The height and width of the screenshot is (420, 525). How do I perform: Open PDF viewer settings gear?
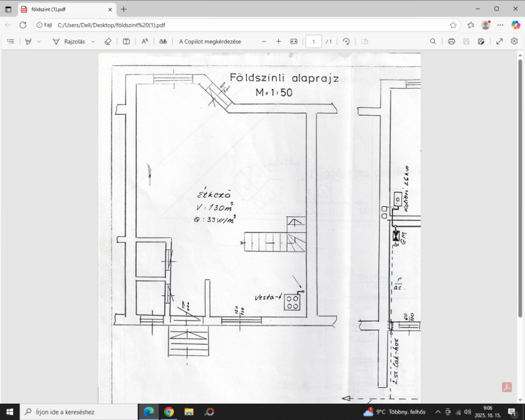pyautogui.click(x=514, y=42)
